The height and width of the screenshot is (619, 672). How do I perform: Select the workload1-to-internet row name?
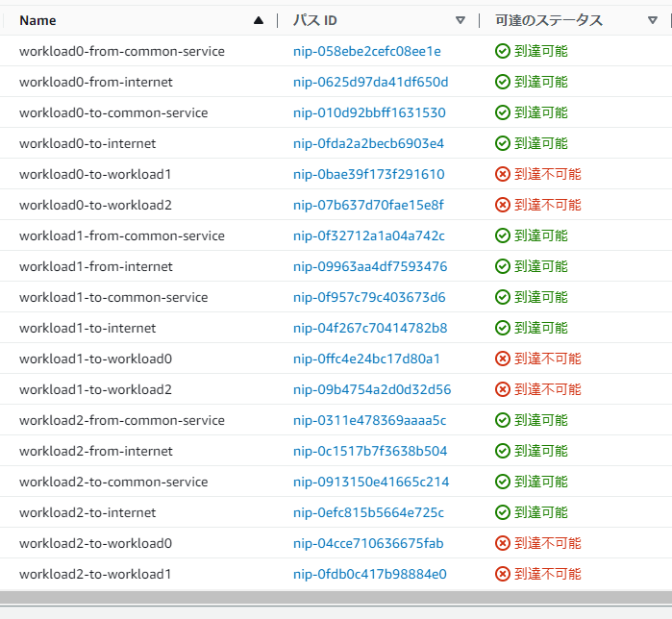point(87,328)
